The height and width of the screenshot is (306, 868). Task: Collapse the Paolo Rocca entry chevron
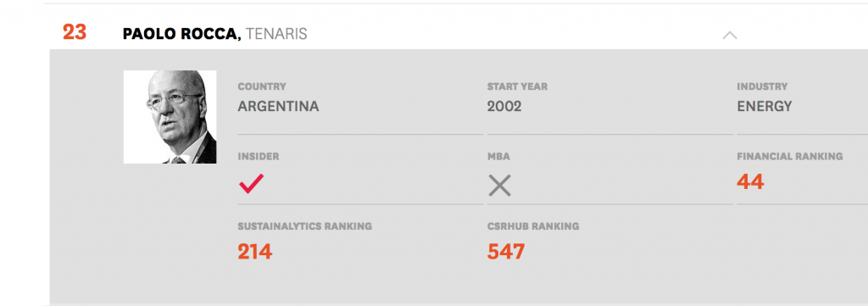click(730, 36)
